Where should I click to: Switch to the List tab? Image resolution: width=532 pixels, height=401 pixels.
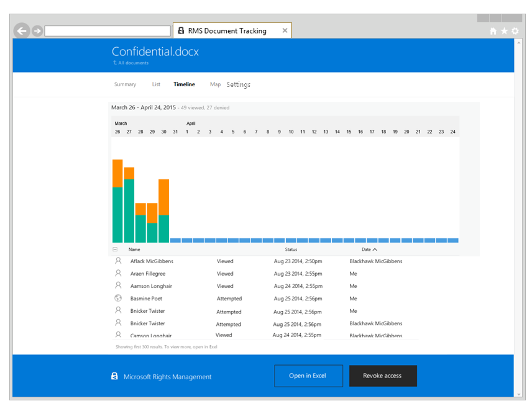(156, 84)
